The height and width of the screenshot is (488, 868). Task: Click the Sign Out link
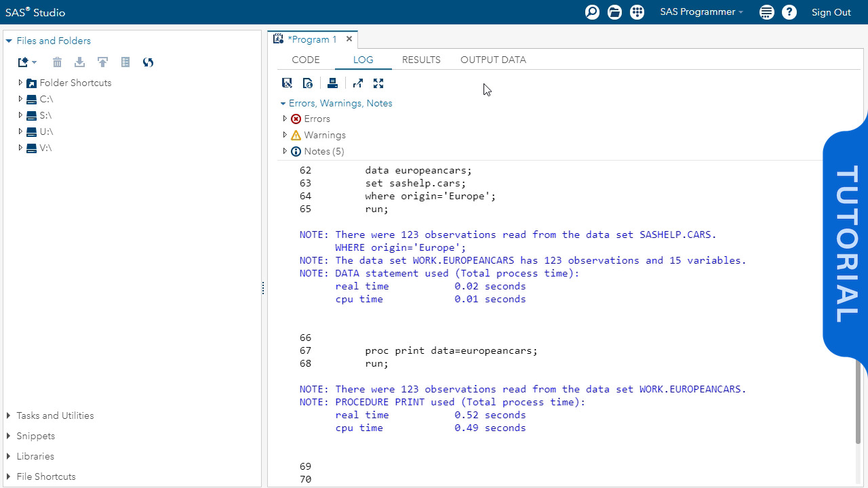click(x=831, y=12)
